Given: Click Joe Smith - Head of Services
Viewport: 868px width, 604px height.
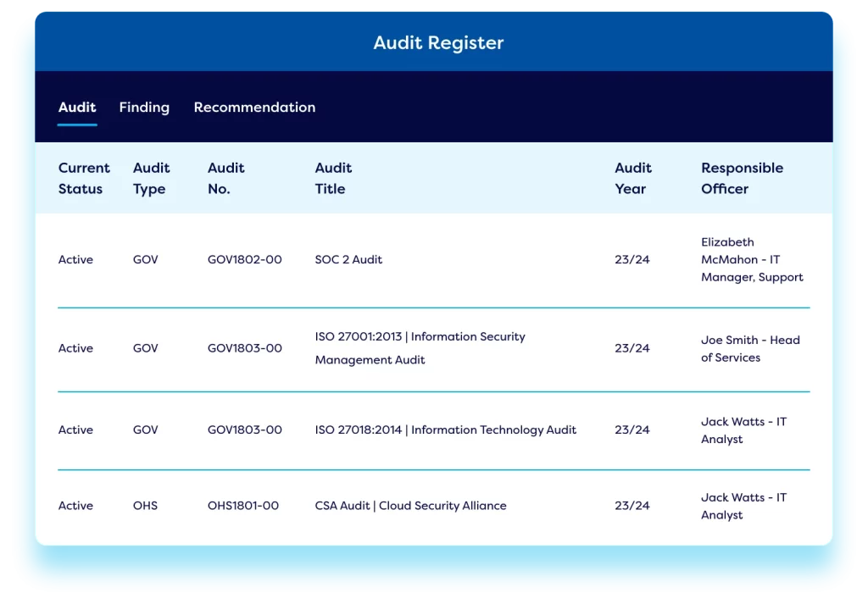Looking at the screenshot, I should tap(750, 348).
